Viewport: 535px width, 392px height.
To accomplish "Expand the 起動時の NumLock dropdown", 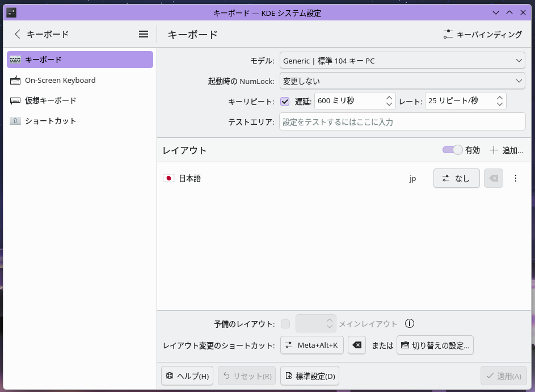I will [x=402, y=81].
